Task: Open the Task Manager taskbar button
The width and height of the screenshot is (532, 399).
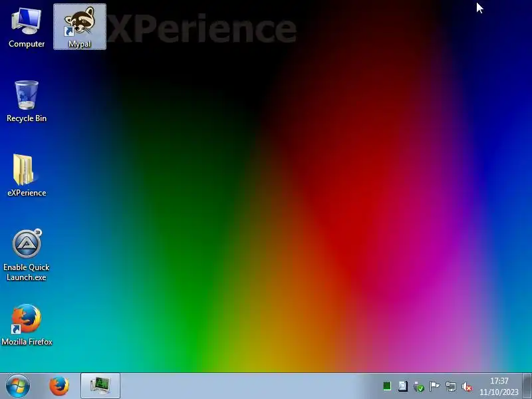Action: [100, 386]
